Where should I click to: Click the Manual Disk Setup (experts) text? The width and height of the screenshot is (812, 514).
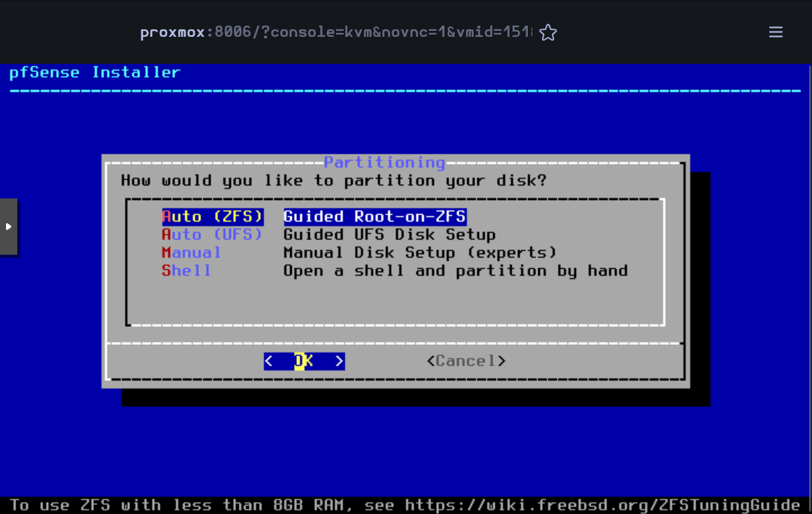point(420,252)
